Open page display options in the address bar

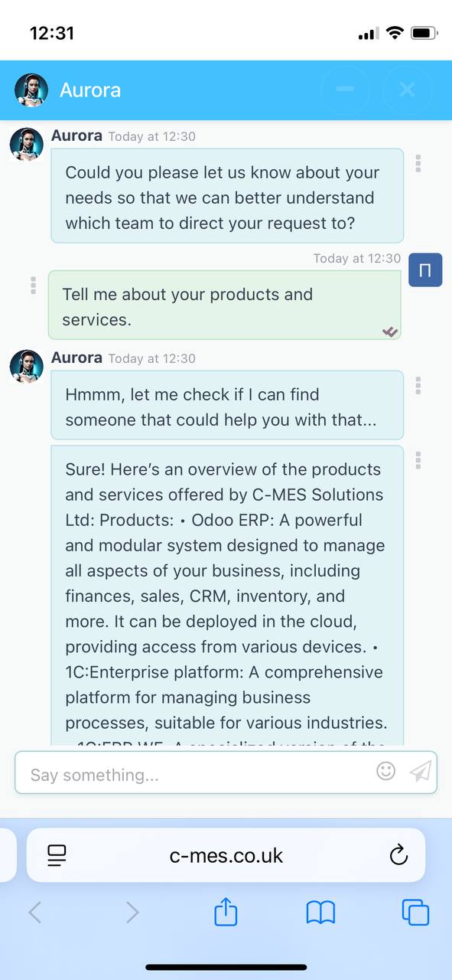(x=57, y=855)
